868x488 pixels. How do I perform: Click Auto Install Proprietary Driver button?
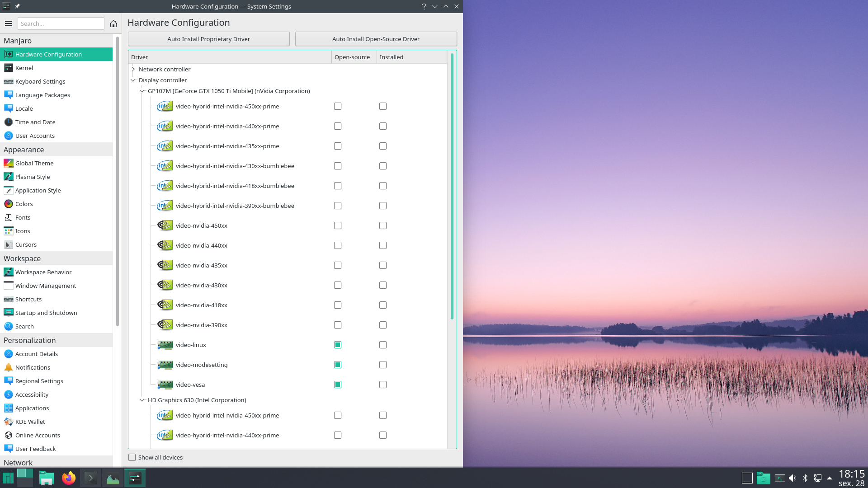(x=208, y=39)
